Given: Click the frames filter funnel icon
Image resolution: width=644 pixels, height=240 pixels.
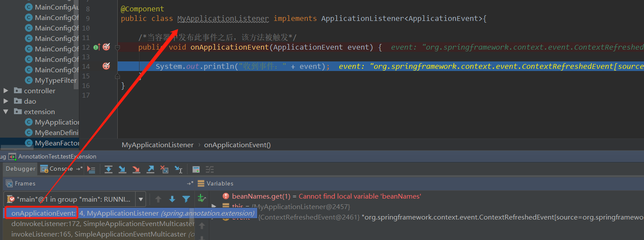Looking at the screenshot, I should (x=186, y=199).
